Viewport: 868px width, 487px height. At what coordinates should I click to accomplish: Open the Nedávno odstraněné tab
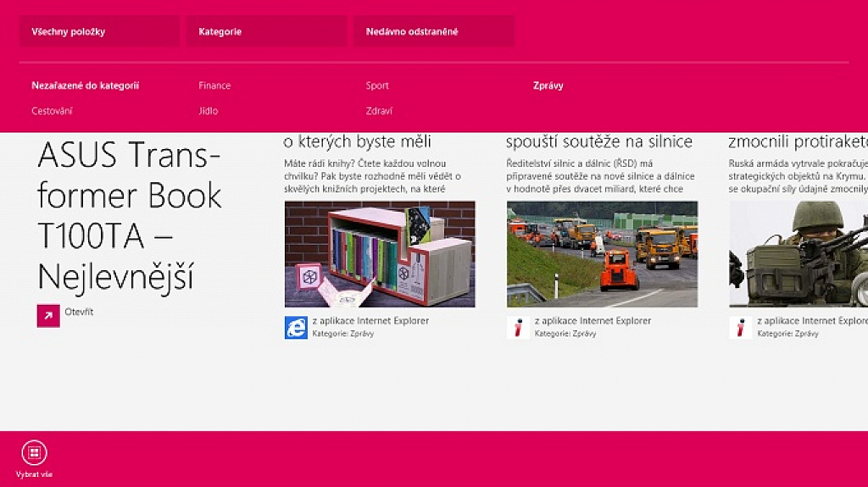coord(434,31)
